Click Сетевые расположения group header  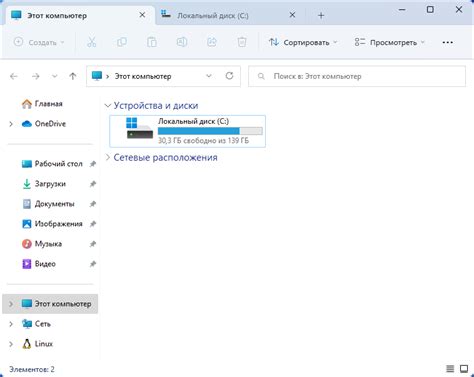coord(165,157)
